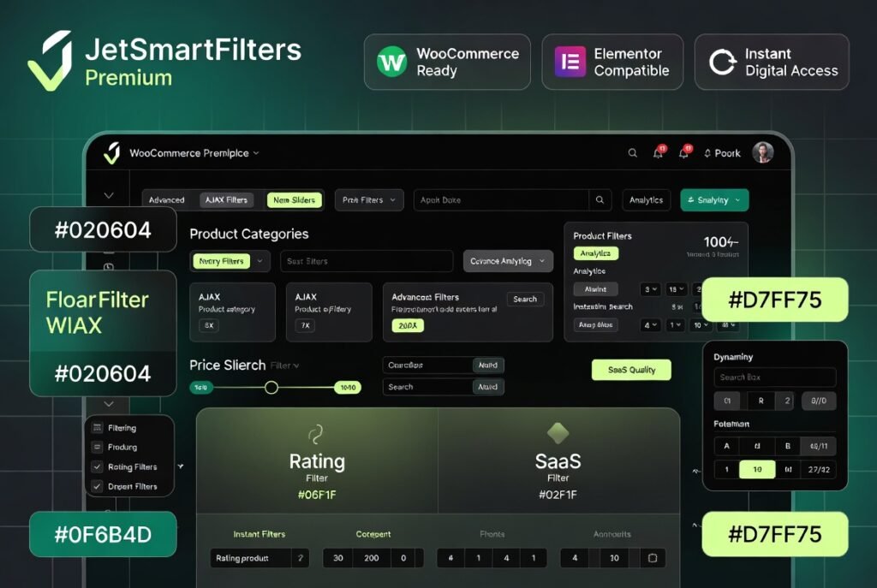This screenshot has height=588, width=877.
Task: Open the Analytics tab in toolbar
Action: (646, 199)
